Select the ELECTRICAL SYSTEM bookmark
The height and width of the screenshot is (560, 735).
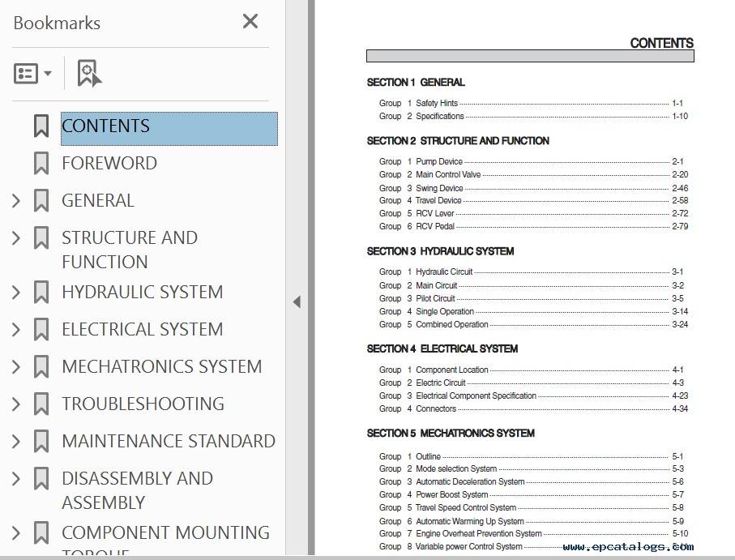143,330
